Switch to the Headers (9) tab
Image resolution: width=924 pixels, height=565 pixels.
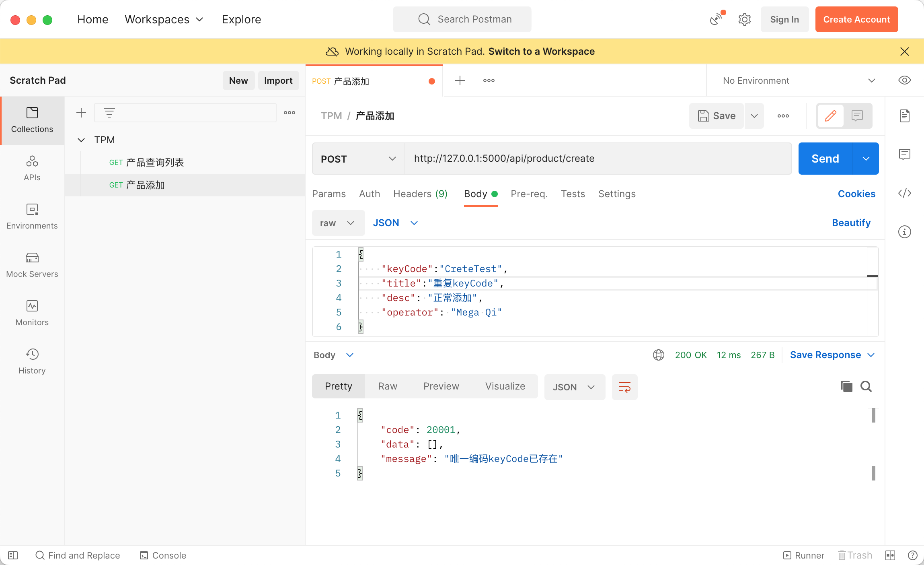(420, 194)
